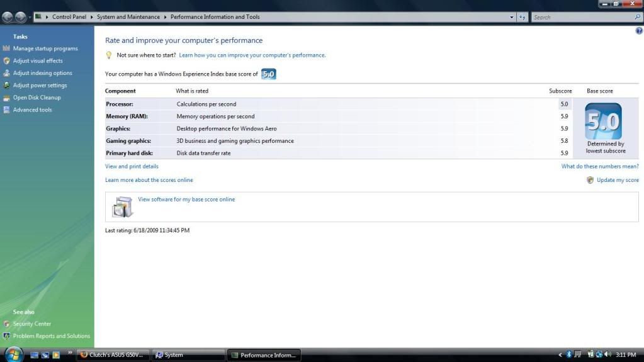Expand chevron after Control Panel breadcrumb
644x362 pixels.
pyautogui.click(x=91, y=17)
